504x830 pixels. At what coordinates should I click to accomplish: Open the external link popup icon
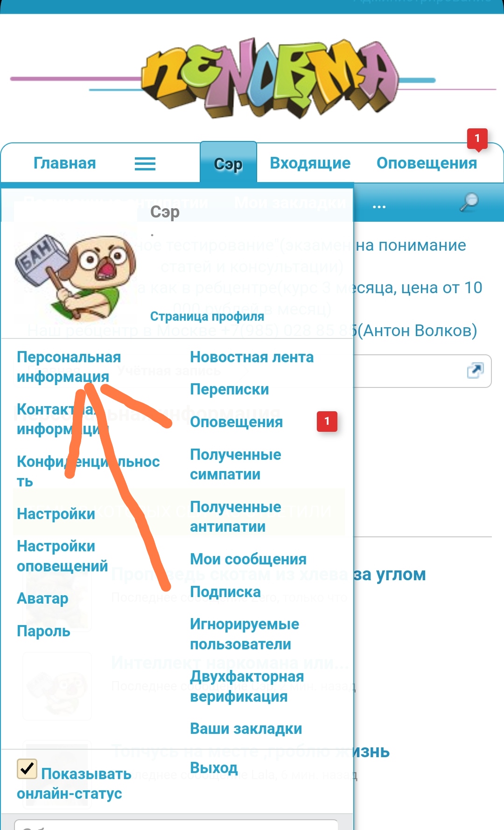point(475,371)
